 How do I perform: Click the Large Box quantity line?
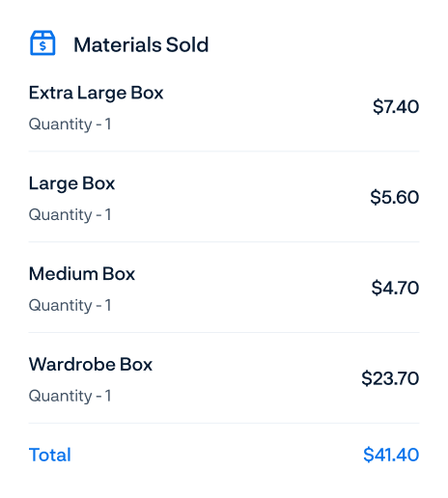70,214
